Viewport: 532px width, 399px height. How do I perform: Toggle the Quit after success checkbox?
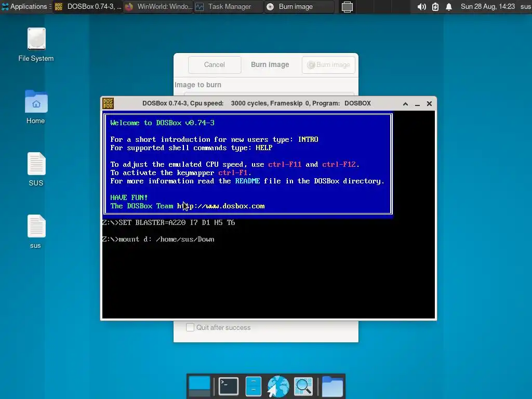point(190,327)
